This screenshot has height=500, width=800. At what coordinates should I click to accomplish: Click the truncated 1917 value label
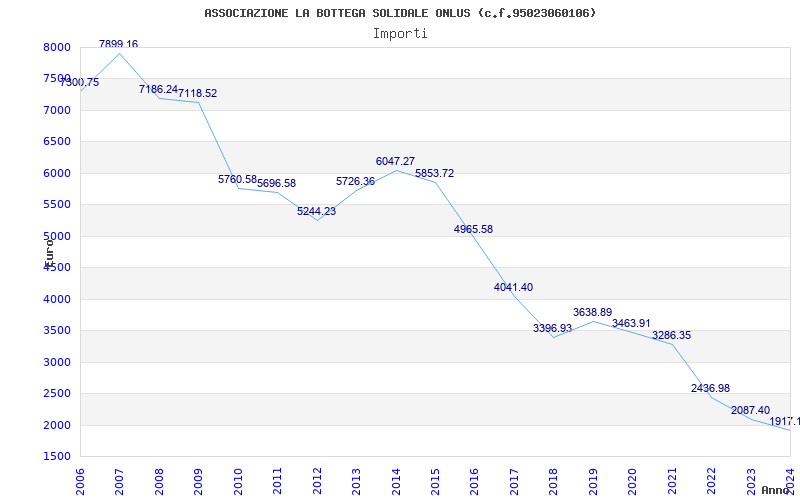(785, 422)
